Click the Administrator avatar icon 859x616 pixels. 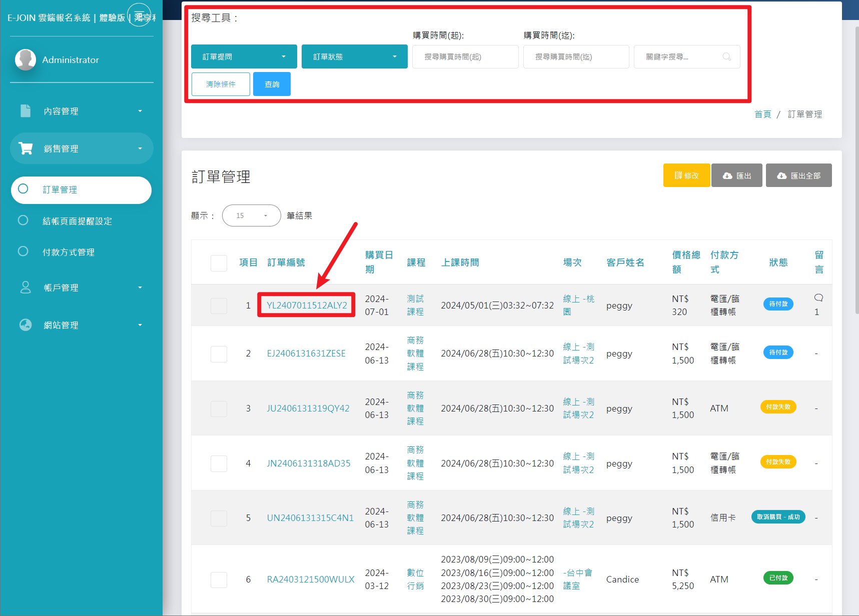[26, 59]
